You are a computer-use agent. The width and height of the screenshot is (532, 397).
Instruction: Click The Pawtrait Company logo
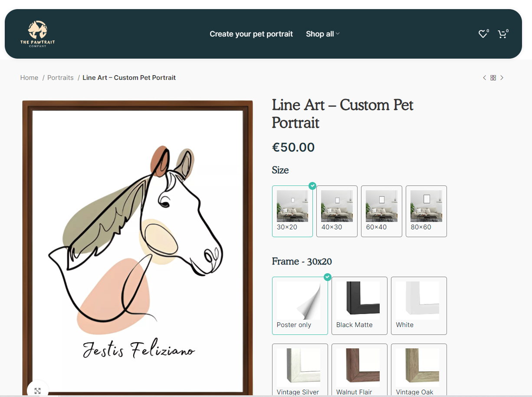click(x=37, y=34)
